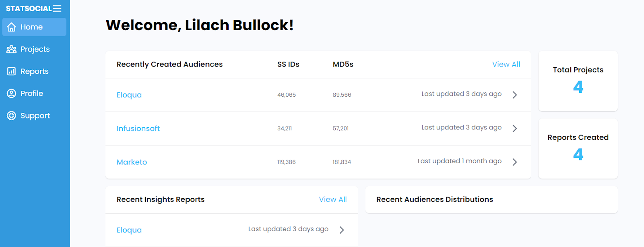Expand the Marketo row chevron
This screenshot has width=644, height=247.
[514, 162]
